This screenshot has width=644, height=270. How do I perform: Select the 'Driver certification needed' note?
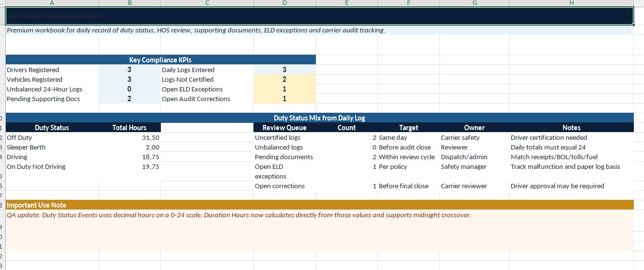[x=571, y=137]
